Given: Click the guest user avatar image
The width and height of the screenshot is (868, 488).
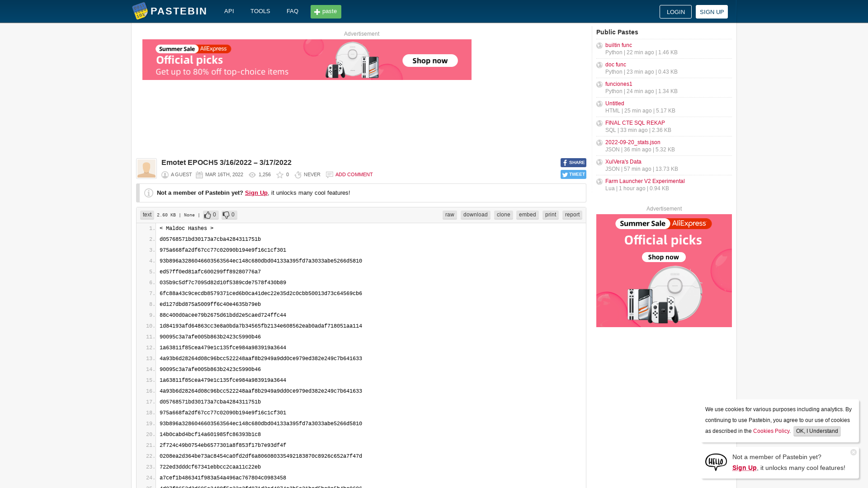Looking at the screenshot, I should click(x=146, y=169).
